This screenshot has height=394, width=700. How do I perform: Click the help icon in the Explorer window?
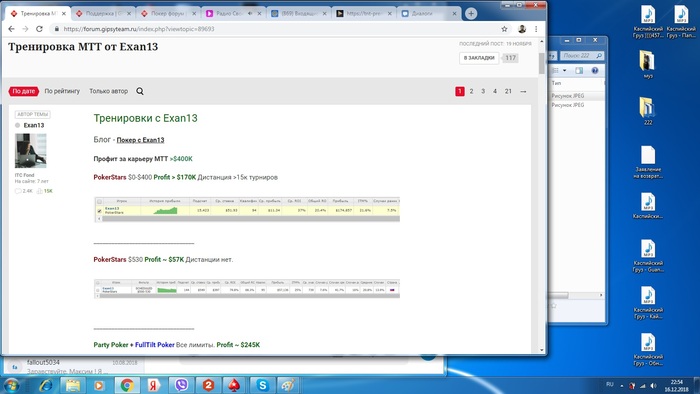(595, 71)
